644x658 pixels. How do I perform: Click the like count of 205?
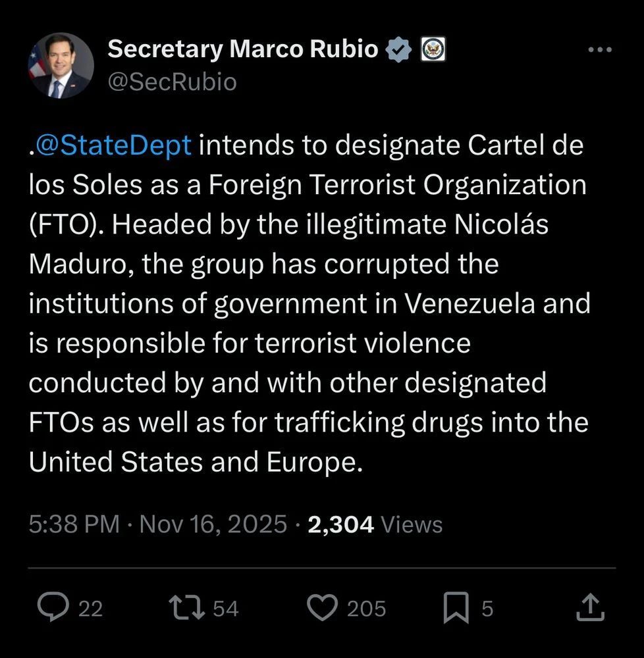pos(366,609)
